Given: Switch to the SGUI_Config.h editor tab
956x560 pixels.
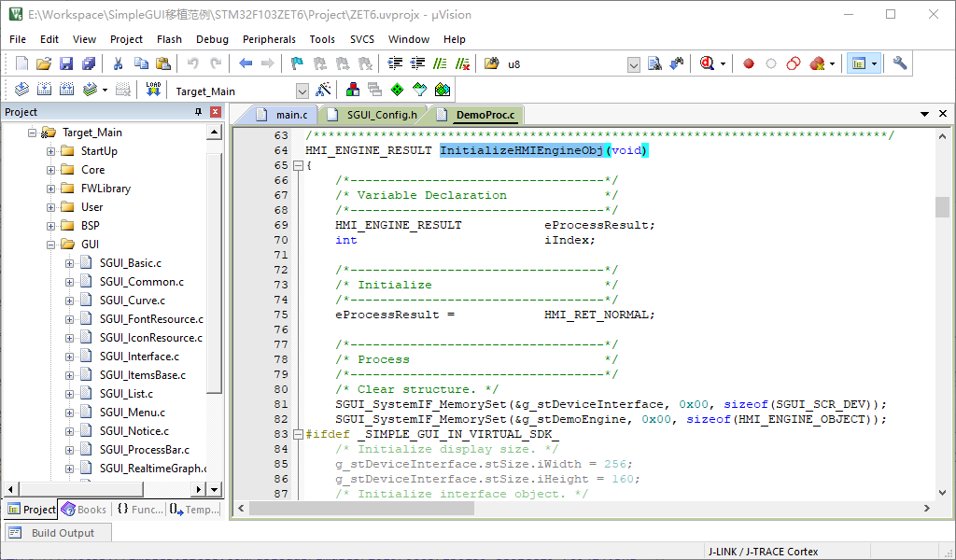Looking at the screenshot, I should click(373, 115).
